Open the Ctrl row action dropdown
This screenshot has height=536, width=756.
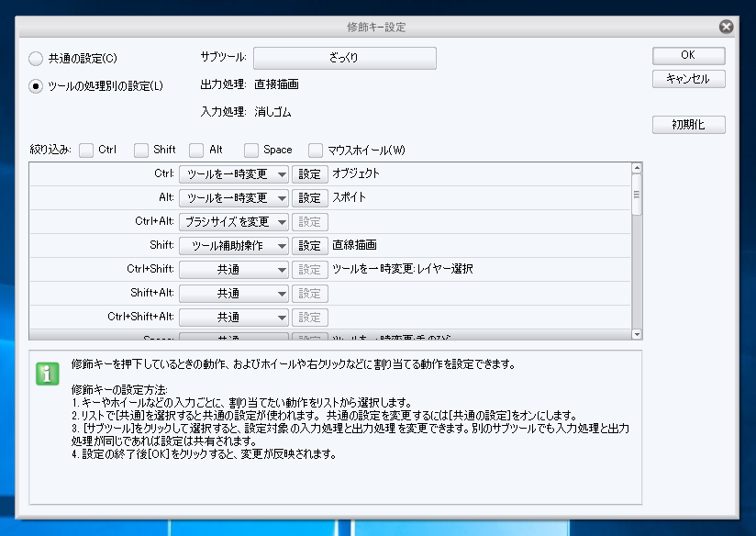234,174
